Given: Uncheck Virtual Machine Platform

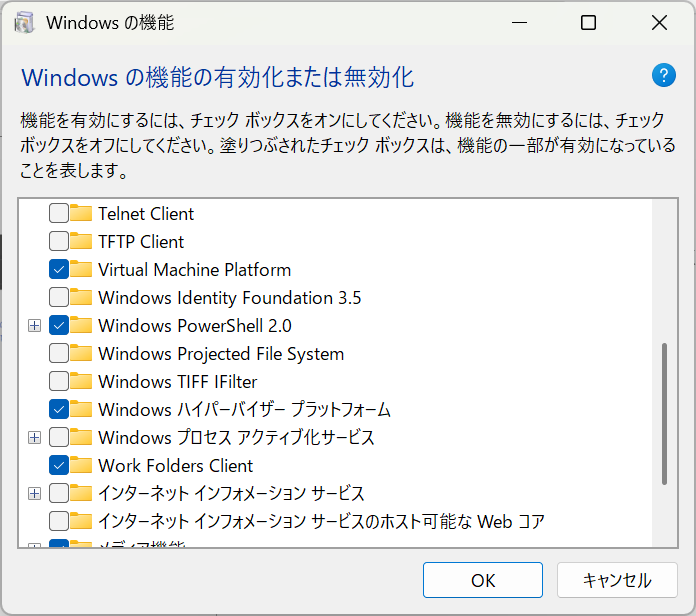Looking at the screenshot, I should click(x=59, y=269).
